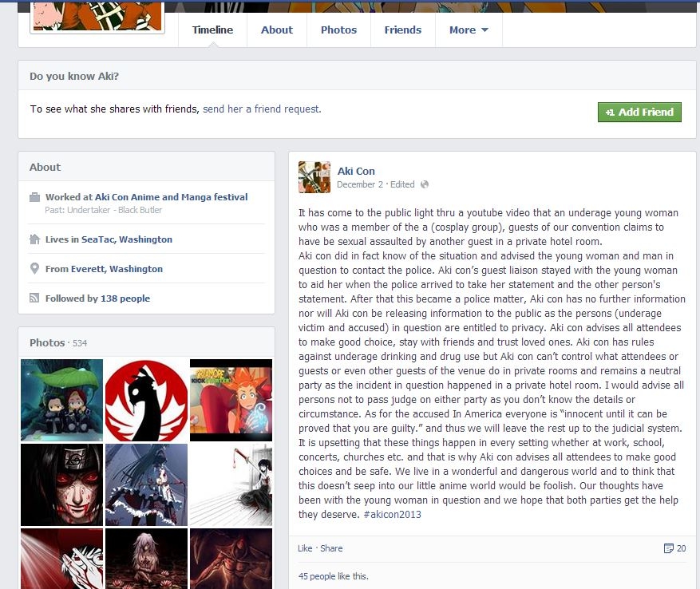Open the red dragon logo photo thumbnail
700x589 pixels.
[x=146, y=400]
